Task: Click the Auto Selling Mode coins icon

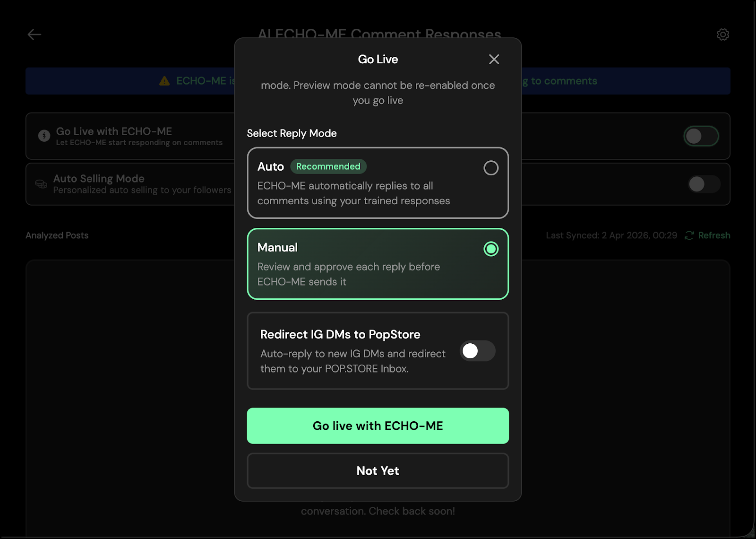Action: click(x=41, y=184)
